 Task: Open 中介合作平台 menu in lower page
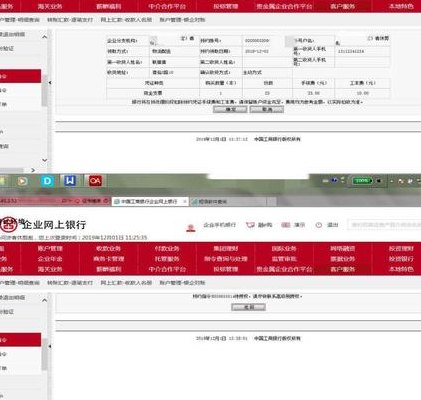tap(167, 269)
